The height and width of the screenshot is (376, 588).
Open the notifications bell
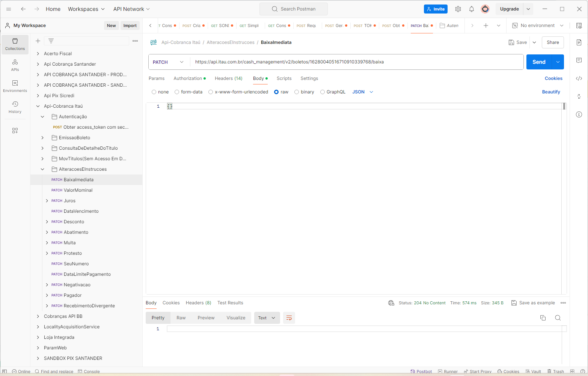[x=472, y=9]
